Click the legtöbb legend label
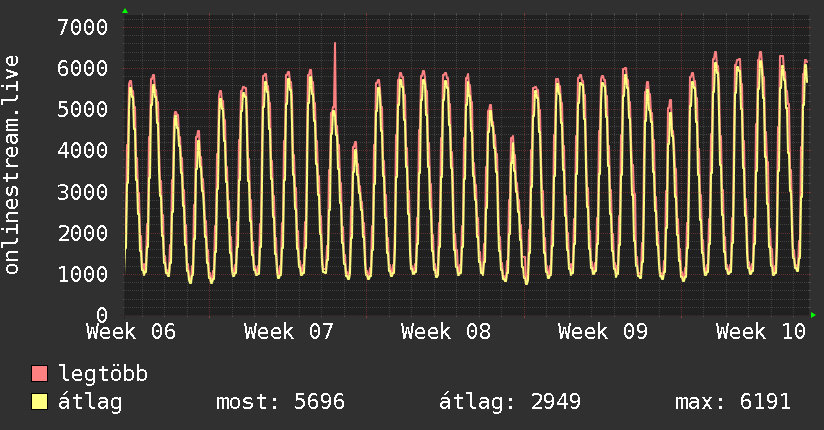The height and width of the screenshot is (430, 824). tap(103, 374)
